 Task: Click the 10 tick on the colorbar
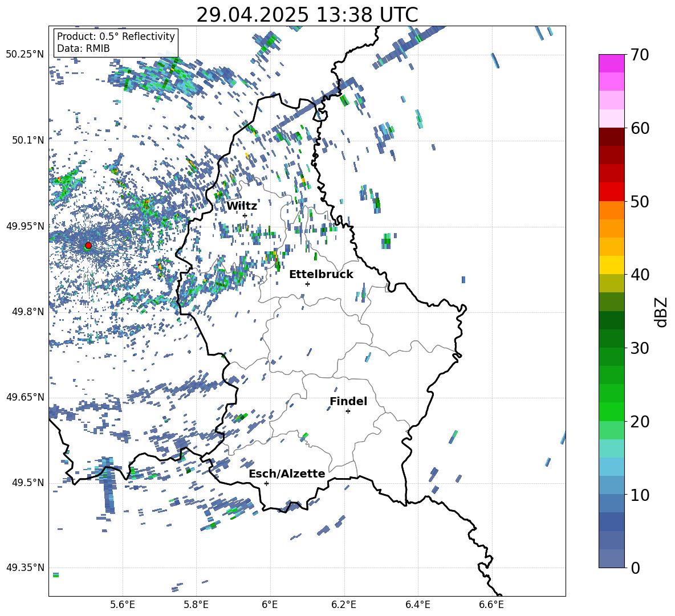[x=640, y=495]
